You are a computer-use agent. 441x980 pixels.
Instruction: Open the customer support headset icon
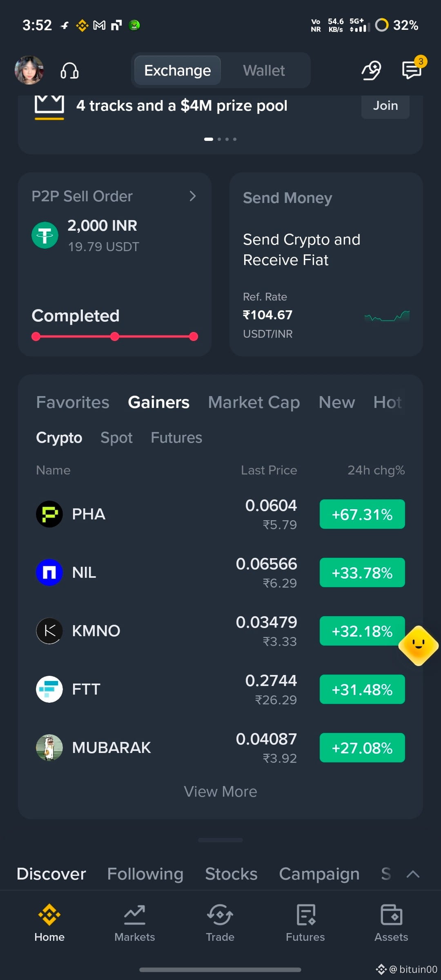69,71
